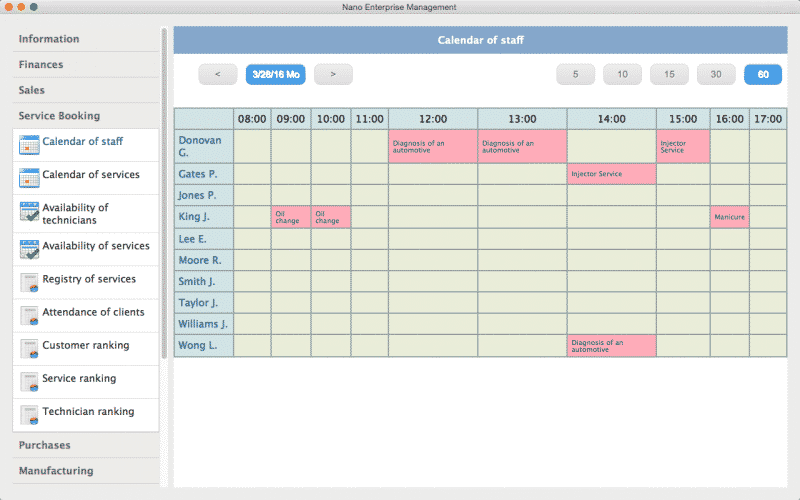Open King J.'s Manicure appointment

(x=729, y=217)
